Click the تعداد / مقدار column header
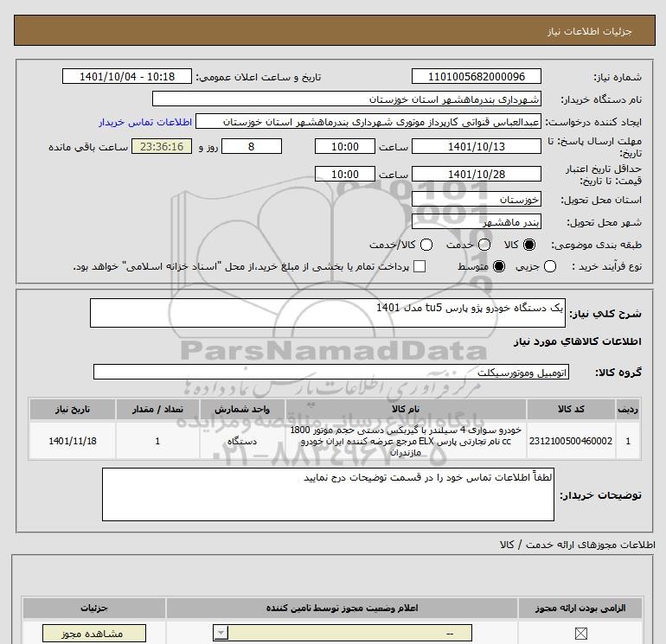Viewport: 666px width, 644px height. point(157,409)
